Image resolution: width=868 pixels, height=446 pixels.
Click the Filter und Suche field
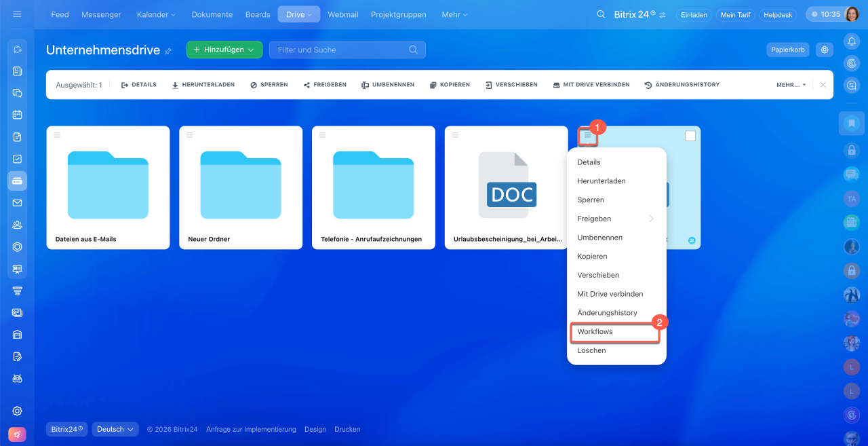point(339,50)
